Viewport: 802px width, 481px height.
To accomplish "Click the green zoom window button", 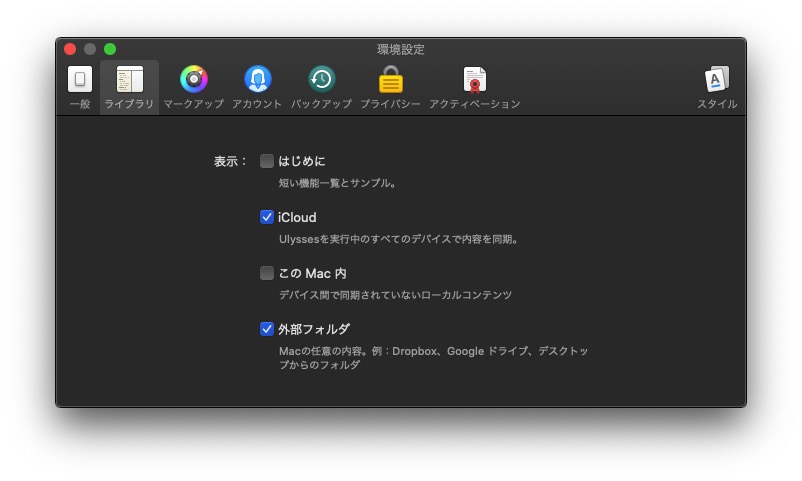I will (110, 49).
